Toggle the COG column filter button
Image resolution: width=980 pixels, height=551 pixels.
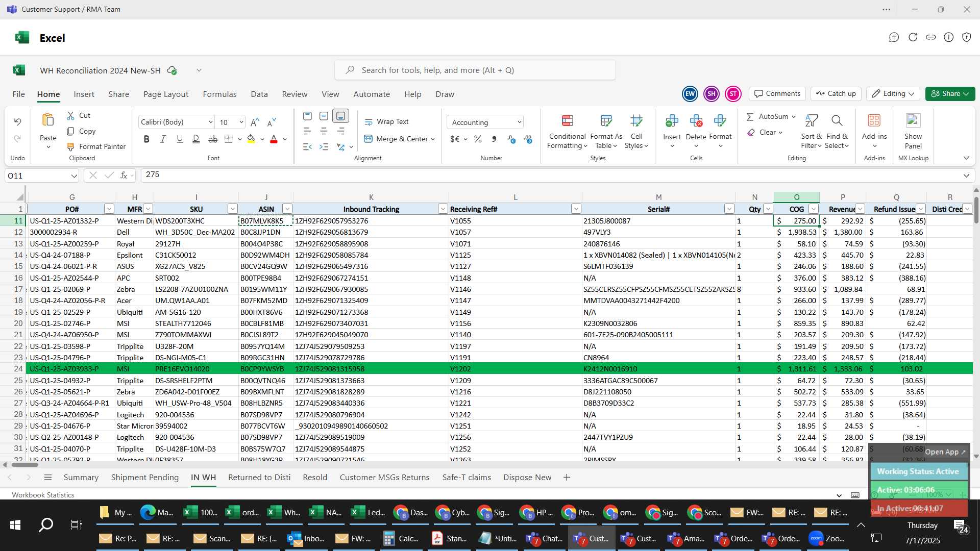(814, 209)
